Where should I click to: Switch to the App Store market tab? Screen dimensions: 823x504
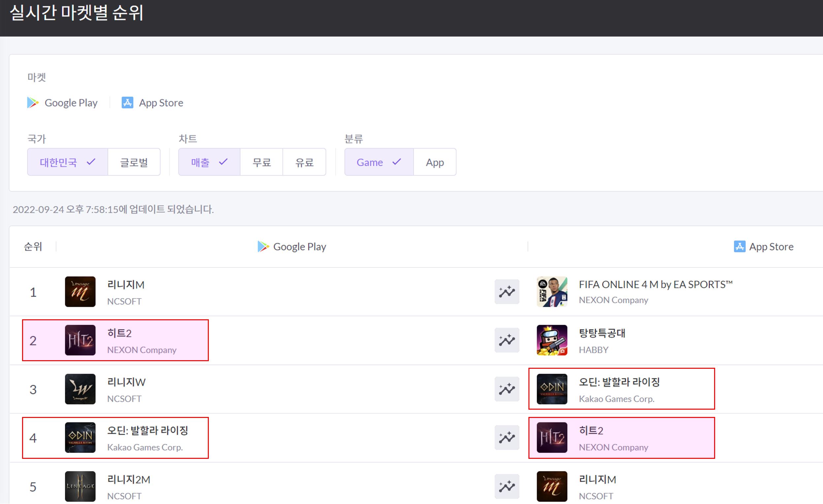click(x=152, y=103)
